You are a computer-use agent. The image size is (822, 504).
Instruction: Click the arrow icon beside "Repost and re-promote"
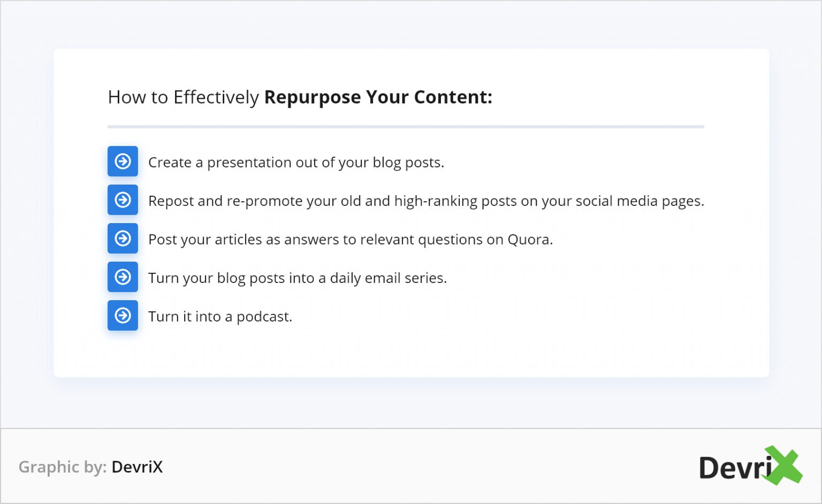123,200
